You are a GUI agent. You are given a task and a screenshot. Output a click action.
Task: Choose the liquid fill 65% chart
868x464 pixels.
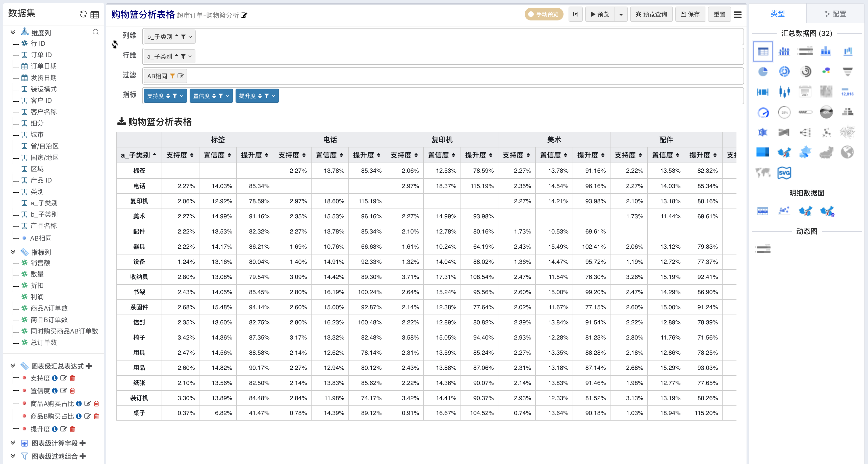pyautogui.click(x=826, y=112)
